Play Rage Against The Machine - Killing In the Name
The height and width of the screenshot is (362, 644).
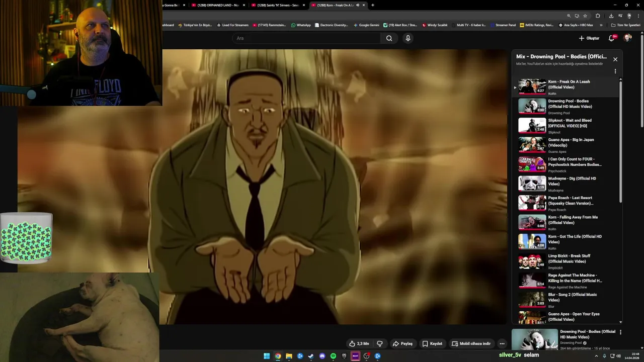566,281
